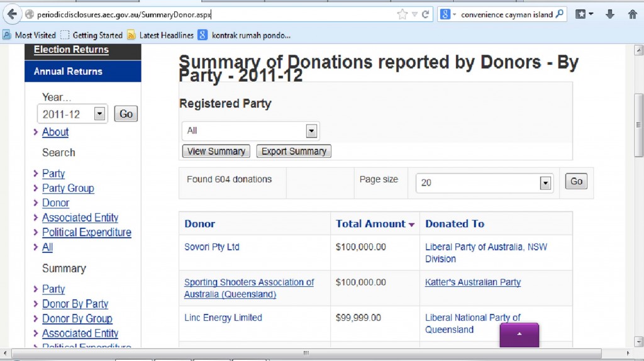This screenshot has height=361, width=644.
Task: Click the View Summary button
Action: pyautogui.click(x=216, y=151)
